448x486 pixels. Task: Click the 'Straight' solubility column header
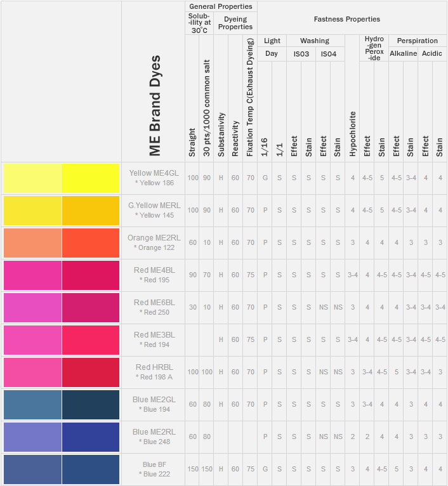(x=192, y=142)
